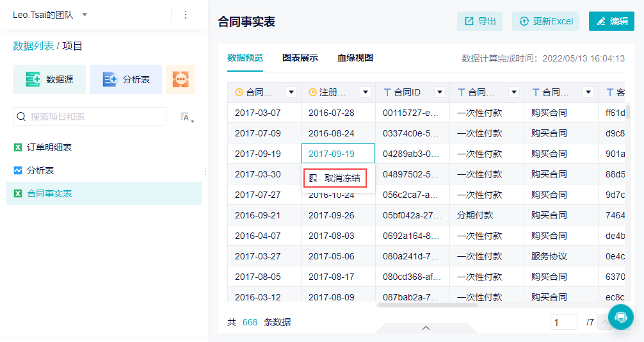Click the vertical table scrollbar
This screenshot has height=342, width=644.
click(x=627, y=112)
